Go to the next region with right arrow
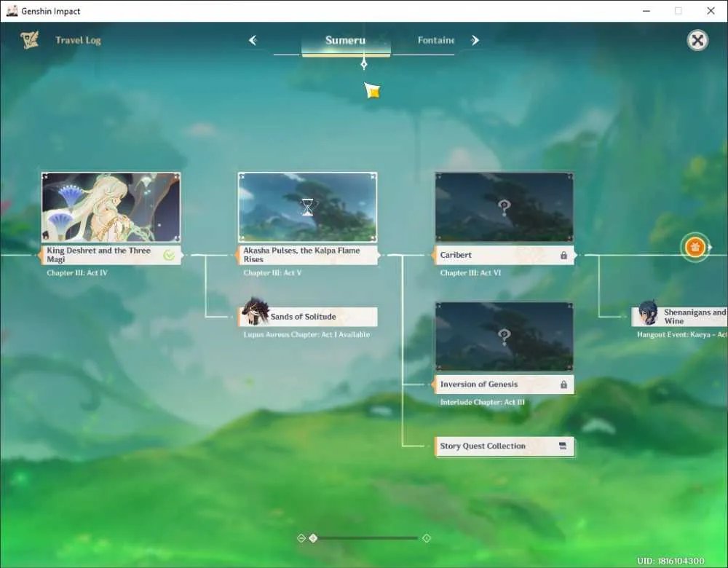This screenshot has width=728, height=568. (475, 40)
